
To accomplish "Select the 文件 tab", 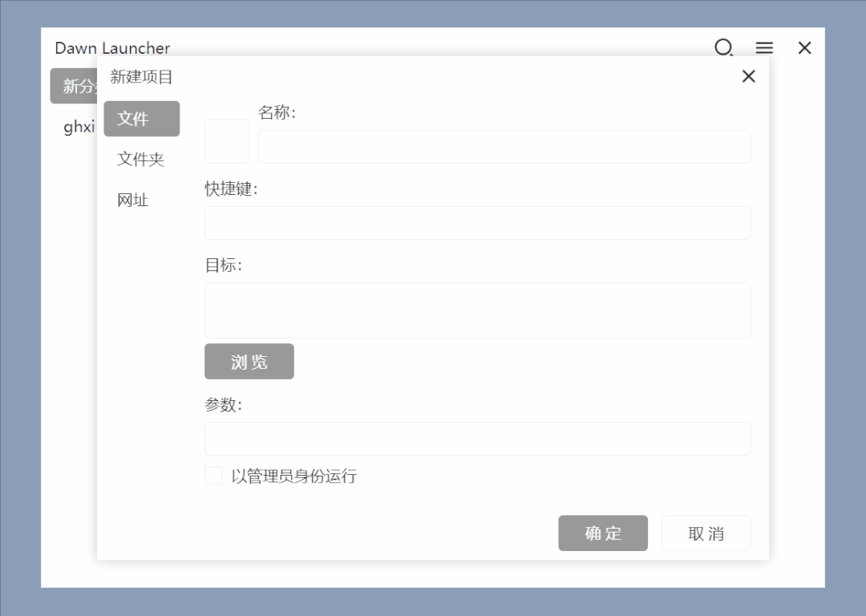I will click(141, 118).
